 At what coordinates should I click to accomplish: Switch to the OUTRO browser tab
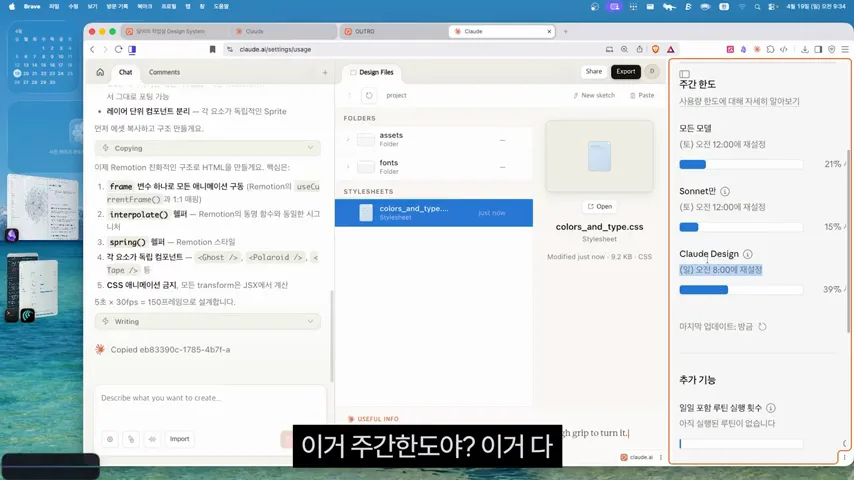[x=393, y=31]
